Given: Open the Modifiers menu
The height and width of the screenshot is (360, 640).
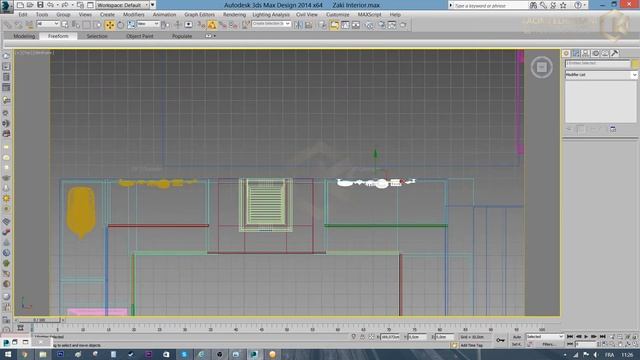Looking at the screenshot, I should point(133,14).
